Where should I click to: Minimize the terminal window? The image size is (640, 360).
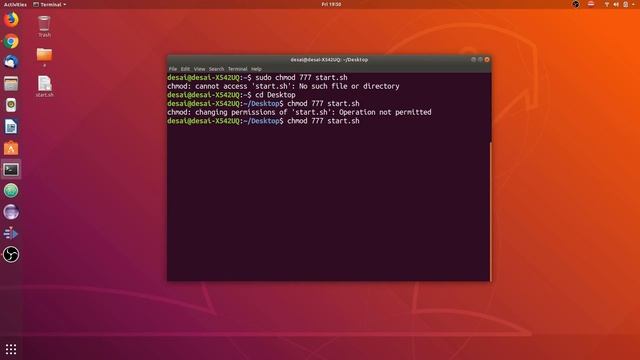tap(473, 60)
